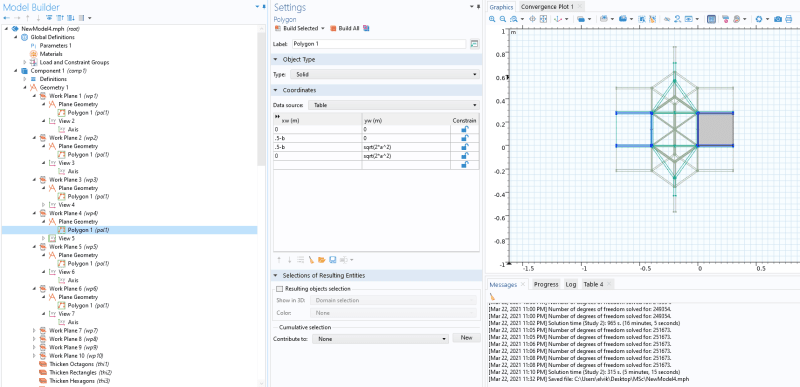Toggle constrain lock on fourth coordinate row
This screenshot has width=800, height=387.
pos(464,156)
